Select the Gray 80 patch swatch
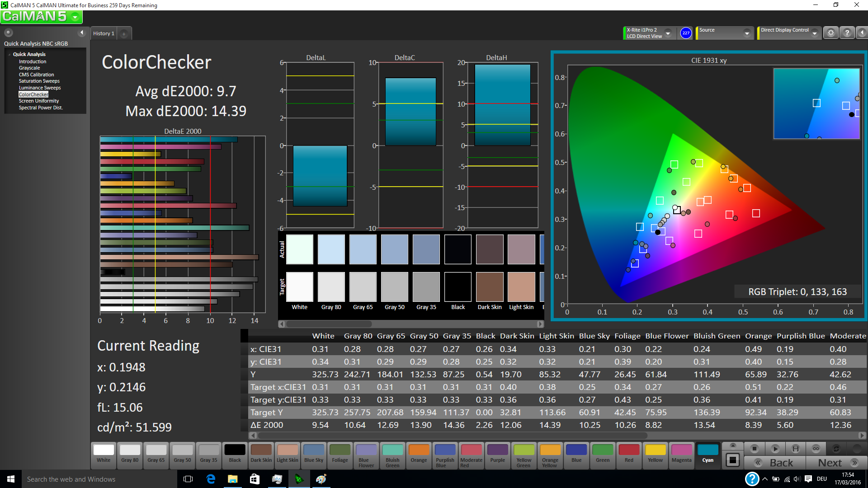Viewport: 868px width, 488px height. 130,455
